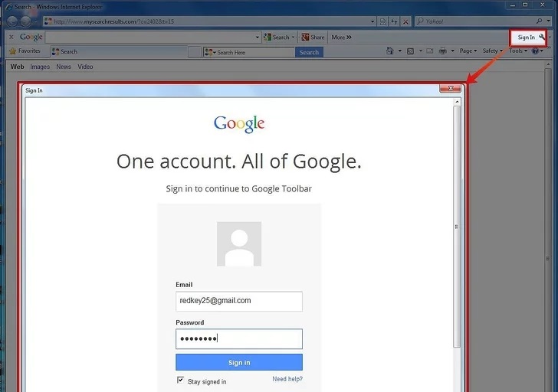The height and width of the screenshot is (392, 558).
Task: Click the search provider icon in Search Here box
Action: click(208, 52)
